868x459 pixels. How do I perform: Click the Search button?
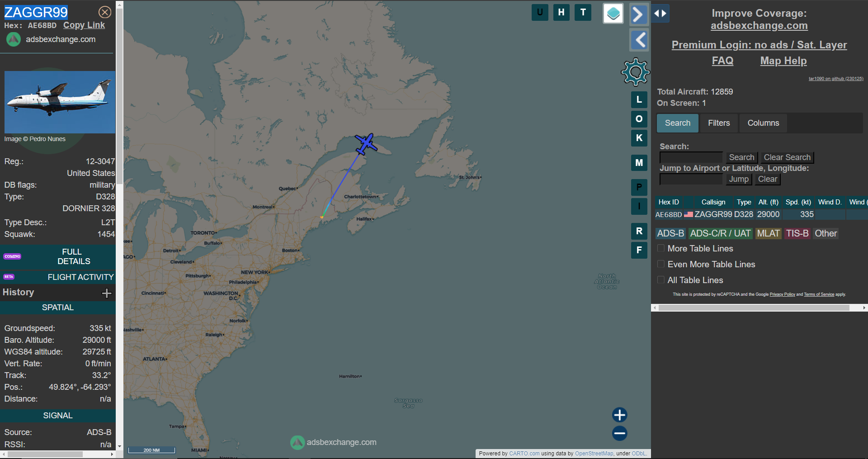[741, 157]
